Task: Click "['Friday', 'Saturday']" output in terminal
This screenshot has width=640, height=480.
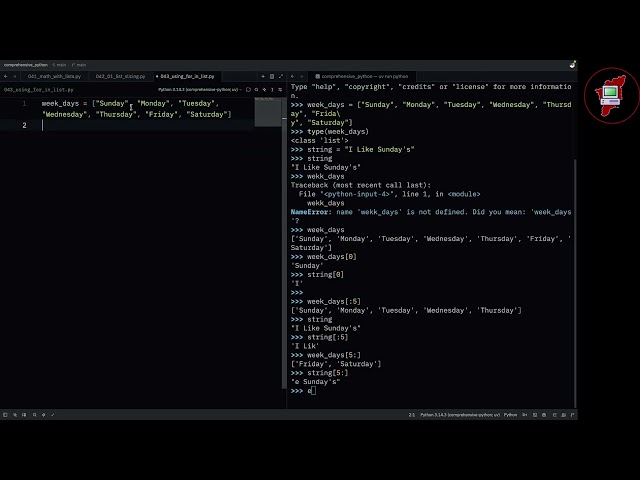Action: 336,364
